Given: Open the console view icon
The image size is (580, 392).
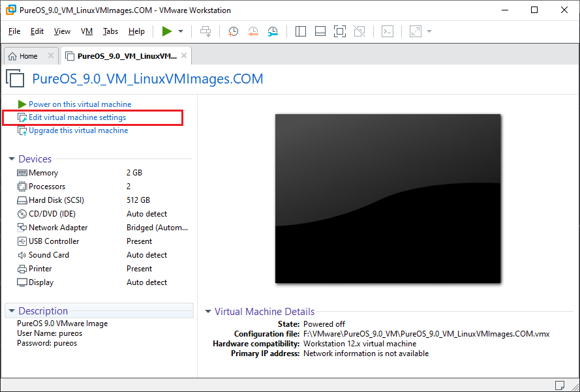Looking at the screenshot, I should tap(388, 31).
